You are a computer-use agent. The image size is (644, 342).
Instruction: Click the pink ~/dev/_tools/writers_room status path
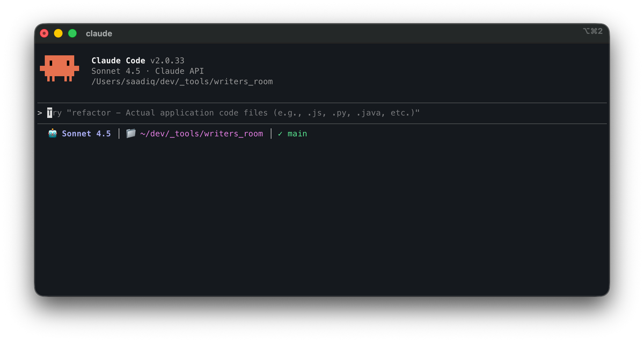[x=201, y=134]
